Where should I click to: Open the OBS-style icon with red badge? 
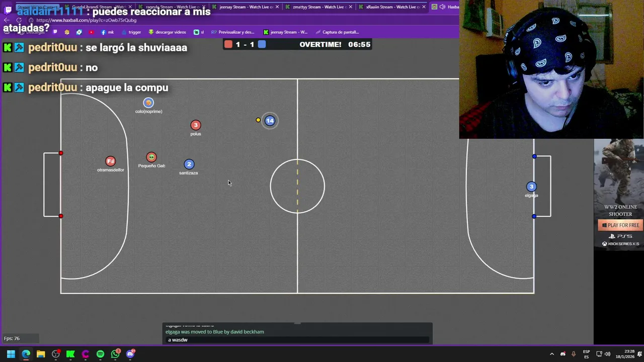tap(56, 354)
